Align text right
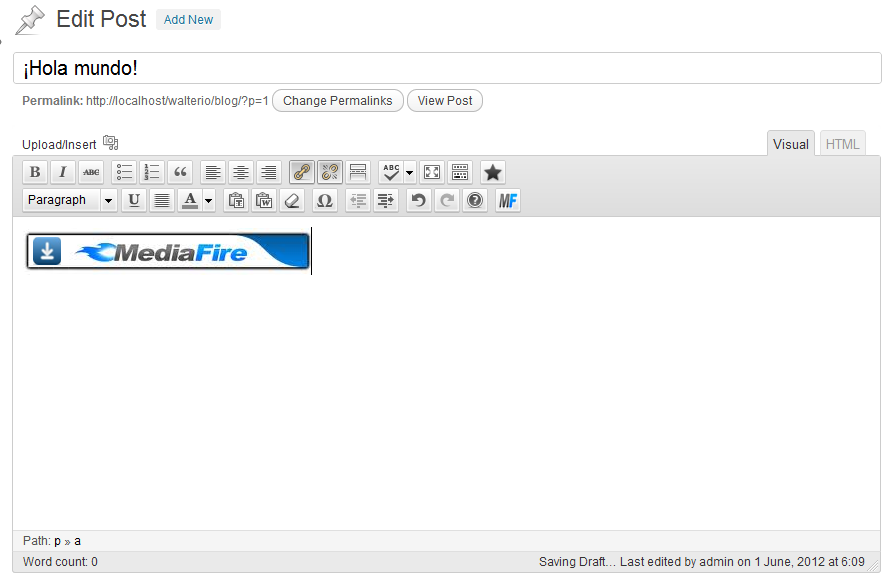 pos(269,172)
